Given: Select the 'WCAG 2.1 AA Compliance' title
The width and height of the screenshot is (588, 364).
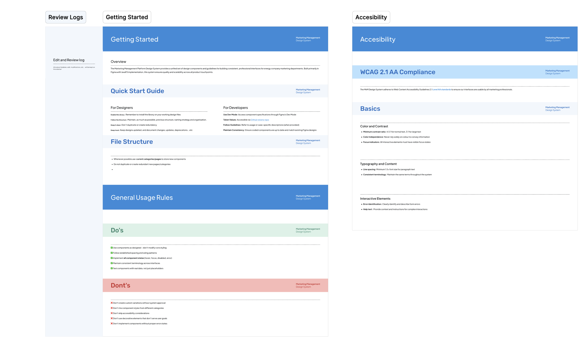Looking at the screenshot, I should click(x=398, y=72).
